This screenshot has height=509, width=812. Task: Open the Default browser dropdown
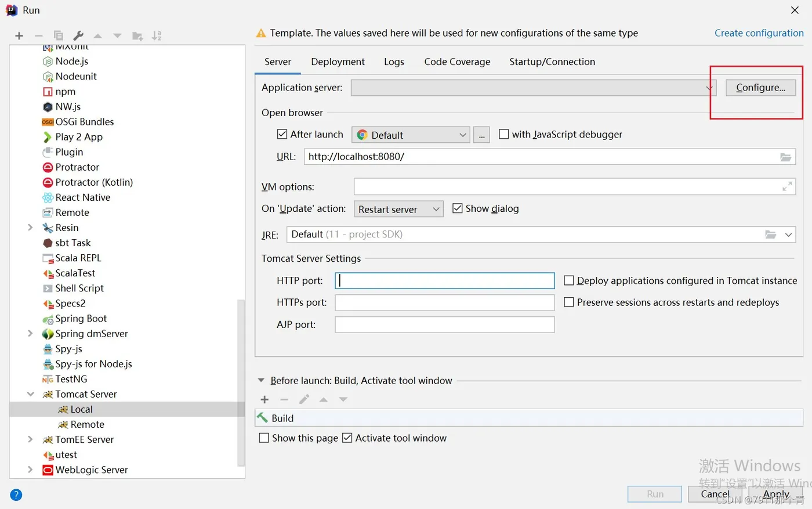(x=411, y=135)
